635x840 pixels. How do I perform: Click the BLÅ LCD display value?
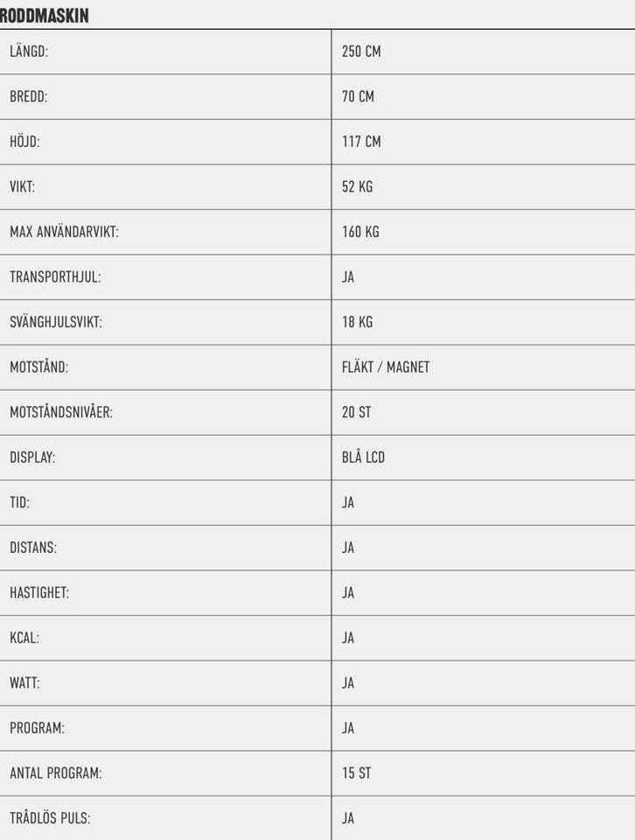(x=363, y=458)
